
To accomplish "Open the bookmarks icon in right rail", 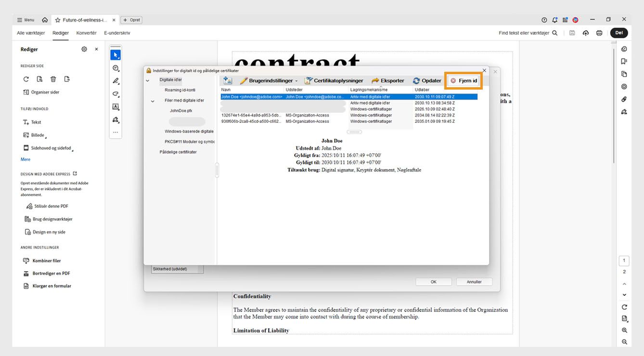I will pyautogui.click(x=624, y=61).
